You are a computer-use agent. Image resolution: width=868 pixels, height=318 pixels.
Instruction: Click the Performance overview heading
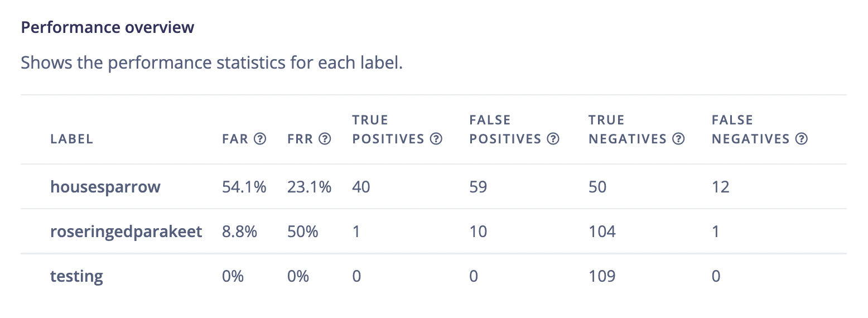[x=108, y=27]
